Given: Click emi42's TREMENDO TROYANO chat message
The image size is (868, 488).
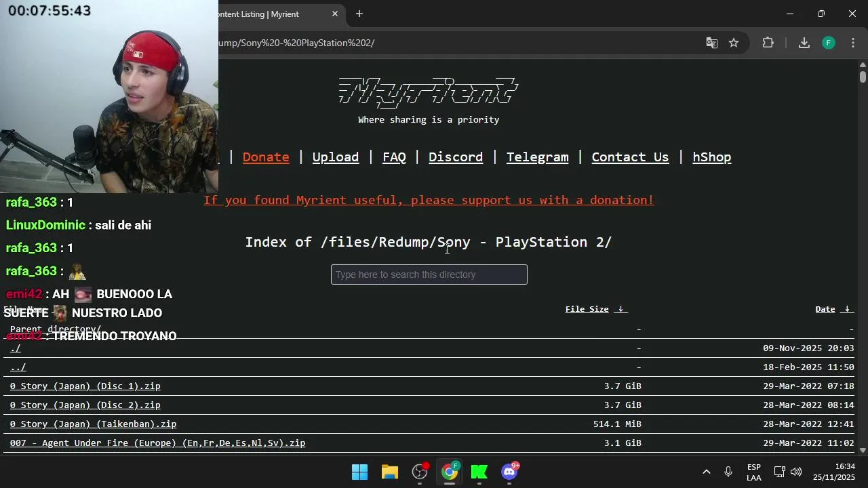Looking at the screenshot, I should point(92,336).
